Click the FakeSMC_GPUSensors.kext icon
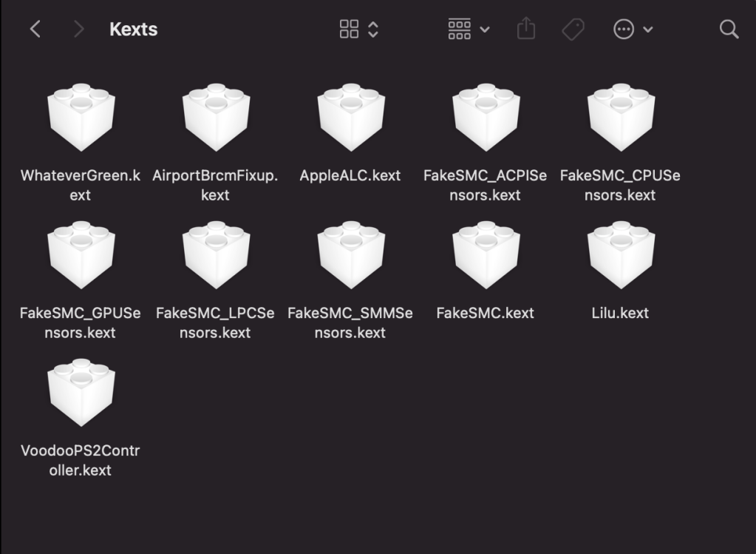Screen dimensions: 756x554 (x=81, y=255)
